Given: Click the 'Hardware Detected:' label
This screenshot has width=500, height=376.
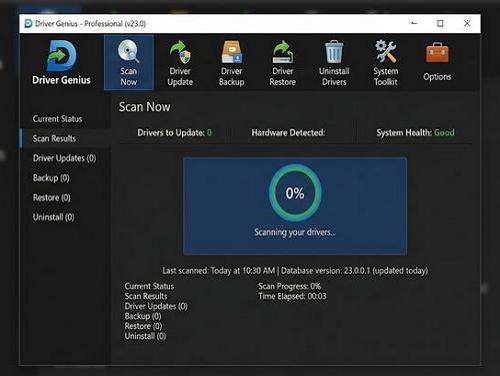Looking at the screenshot, I should coord(288,133).
